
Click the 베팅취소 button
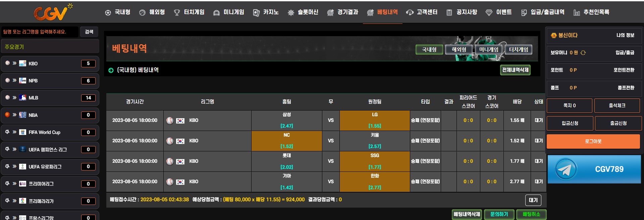(x=531, y=214)
